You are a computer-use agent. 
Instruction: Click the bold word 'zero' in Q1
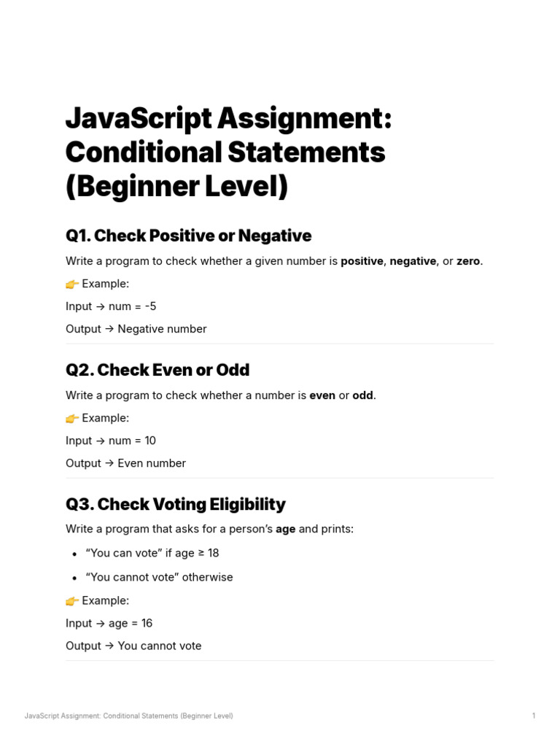(468, 261)
